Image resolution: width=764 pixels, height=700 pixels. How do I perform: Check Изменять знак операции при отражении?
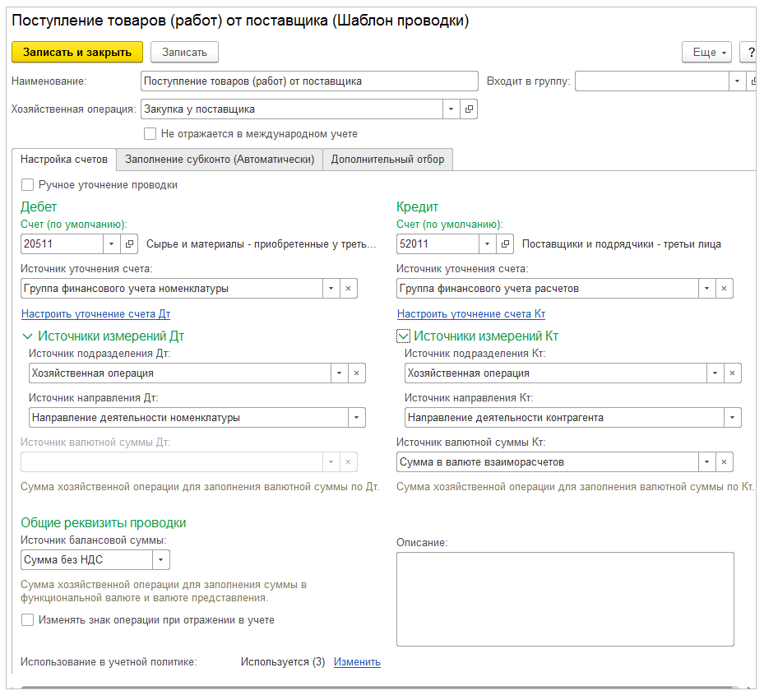tap(28, 620)
